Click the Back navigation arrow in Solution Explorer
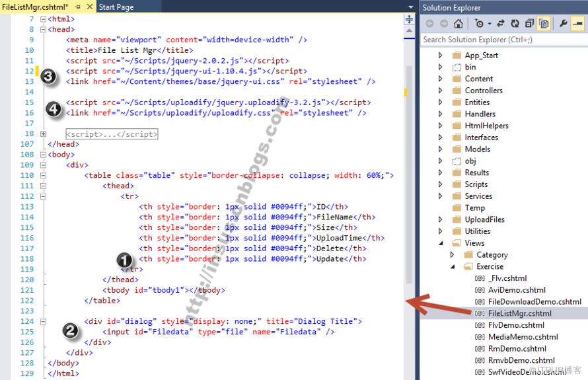This screenshot has width=588, height=380. point(429,24)
